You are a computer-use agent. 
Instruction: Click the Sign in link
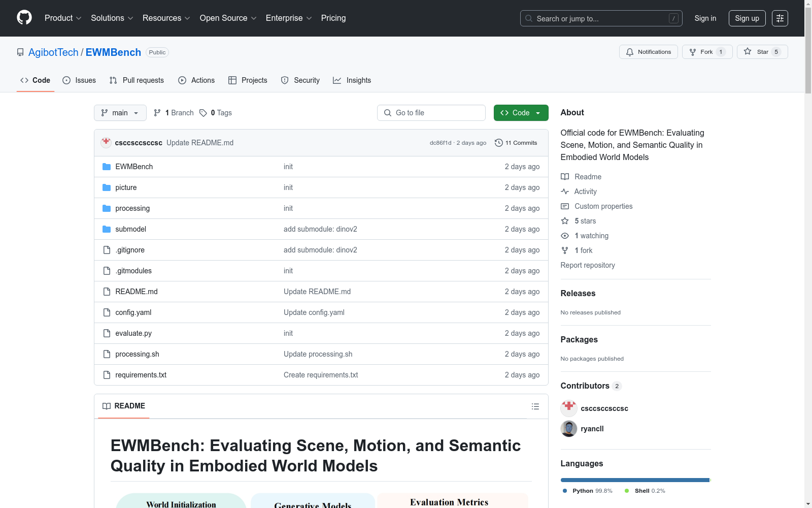click(705, 18)
